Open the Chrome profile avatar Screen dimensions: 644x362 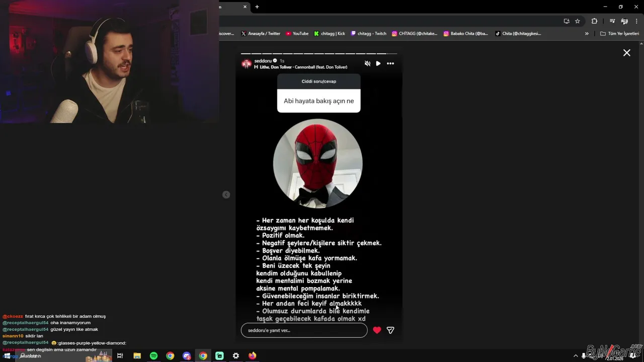tap(624, 21)
